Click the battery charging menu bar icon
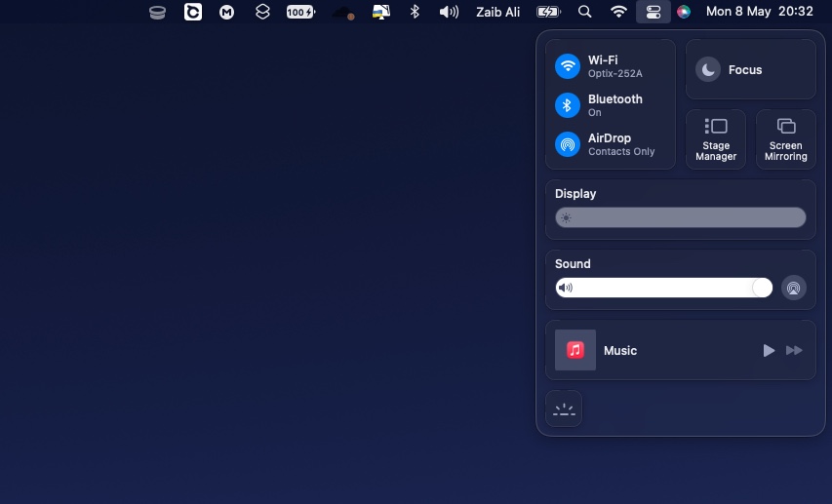This screenshot has height=504, width=832. 549,12
